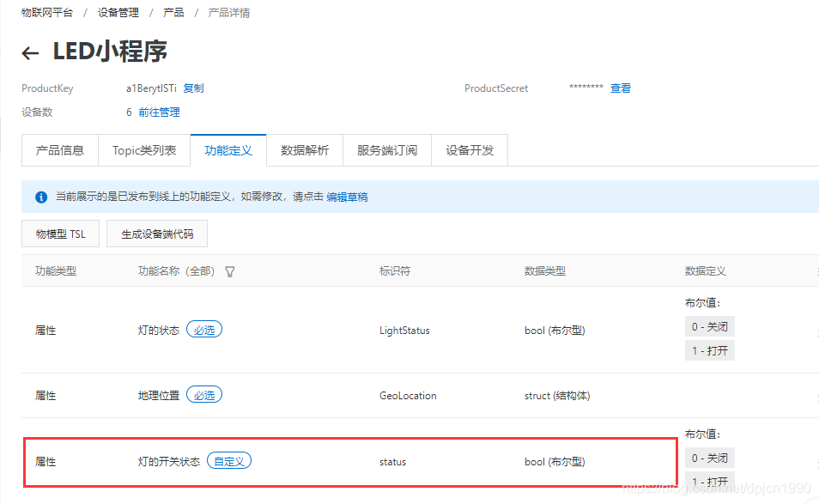The height and width of the screenshot is (504, 819).
Task: Click bool (布尔型) in status row
Action: pyautogui.click(x=555, y=462)
